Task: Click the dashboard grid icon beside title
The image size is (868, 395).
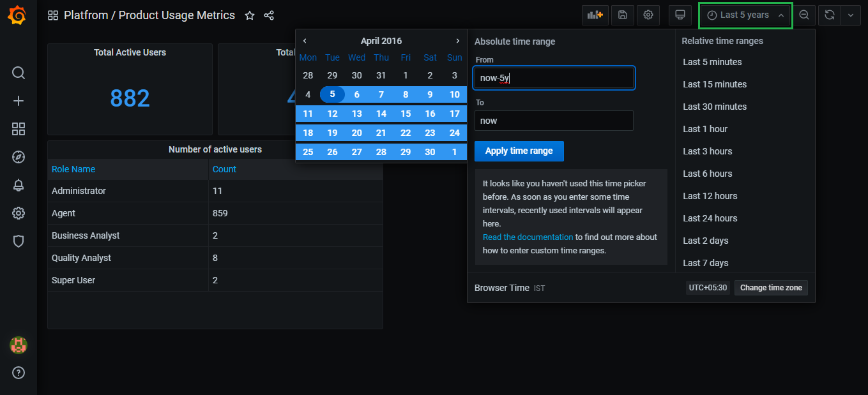Action: coord(53,15)
